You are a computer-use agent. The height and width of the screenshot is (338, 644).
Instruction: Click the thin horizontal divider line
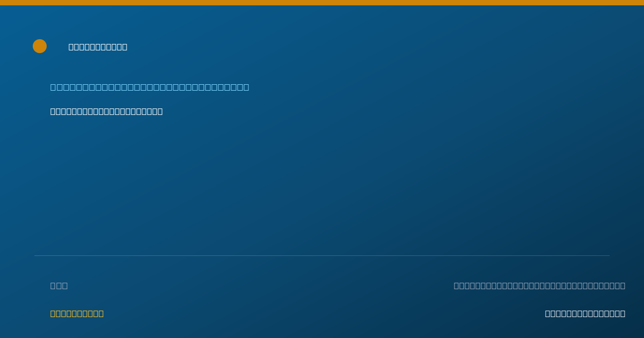tap(322, 255)
